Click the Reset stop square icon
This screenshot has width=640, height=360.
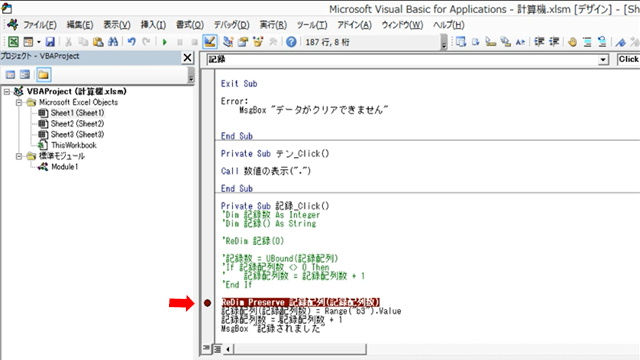(x=194, y=42)
